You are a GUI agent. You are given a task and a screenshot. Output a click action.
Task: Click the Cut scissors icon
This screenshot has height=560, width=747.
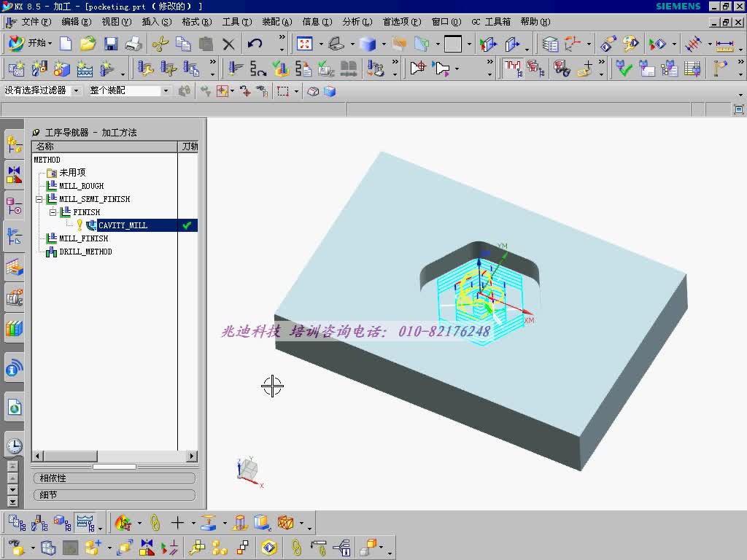click(x=160, y=44)
